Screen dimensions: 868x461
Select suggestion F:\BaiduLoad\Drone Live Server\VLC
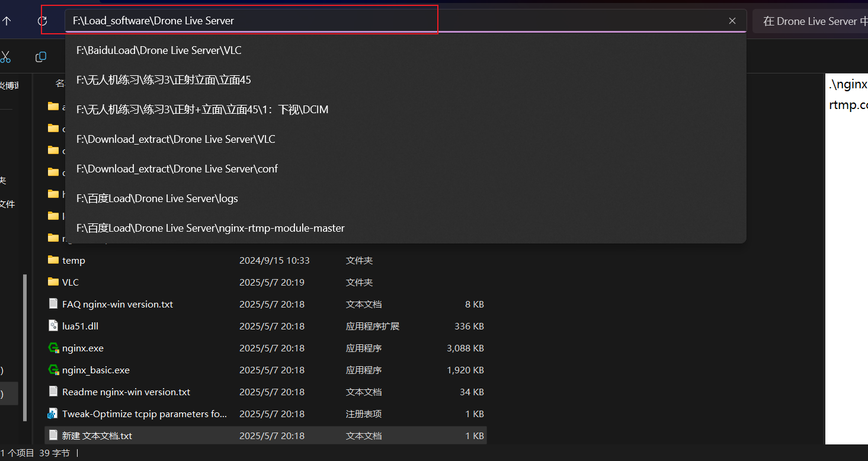(406, 50)
